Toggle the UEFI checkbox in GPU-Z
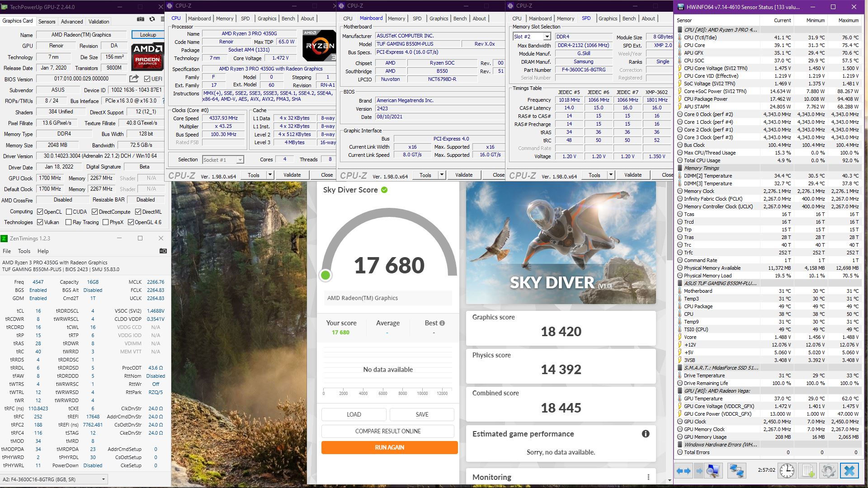The image size is (868, 488). [147, 79]
